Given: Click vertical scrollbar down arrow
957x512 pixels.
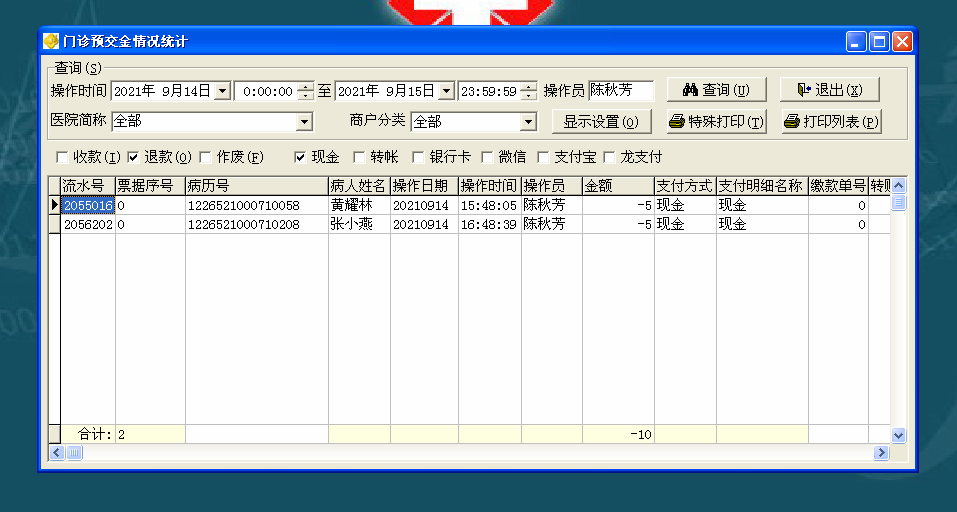Looking at the screenshot, I should pyautogui.click(x=898, y=435).
